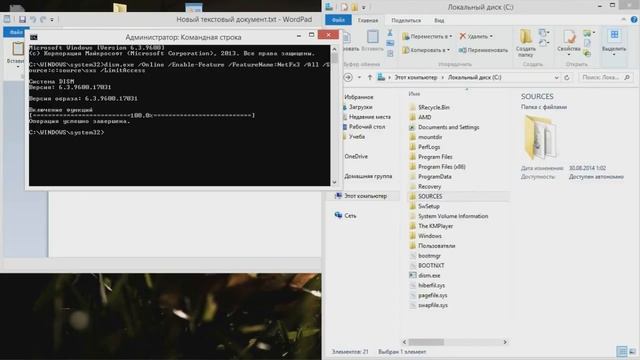Click the Undo icon in WordPad toolbar
640x360 pixels.
point(33,19)
